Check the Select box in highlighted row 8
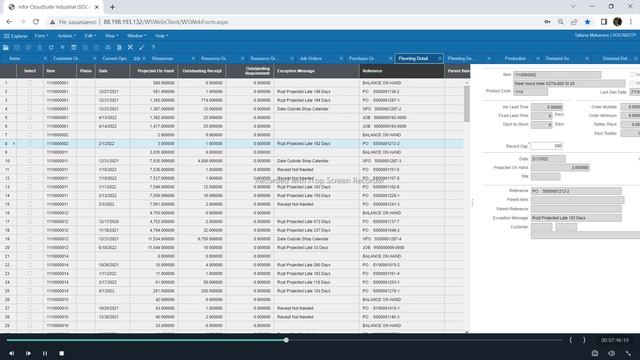This screenshot has height=360, width=640. (x=29, y=144)
